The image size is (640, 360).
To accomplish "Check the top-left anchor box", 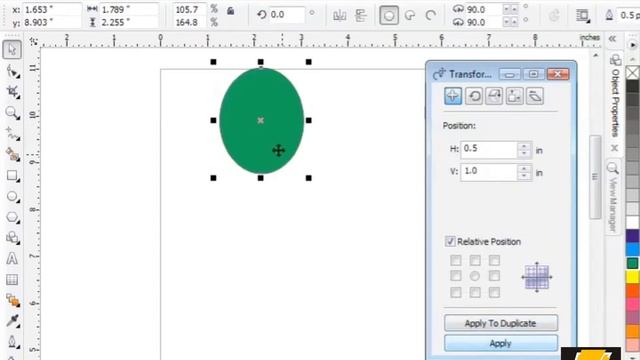I will click(456, 260).
